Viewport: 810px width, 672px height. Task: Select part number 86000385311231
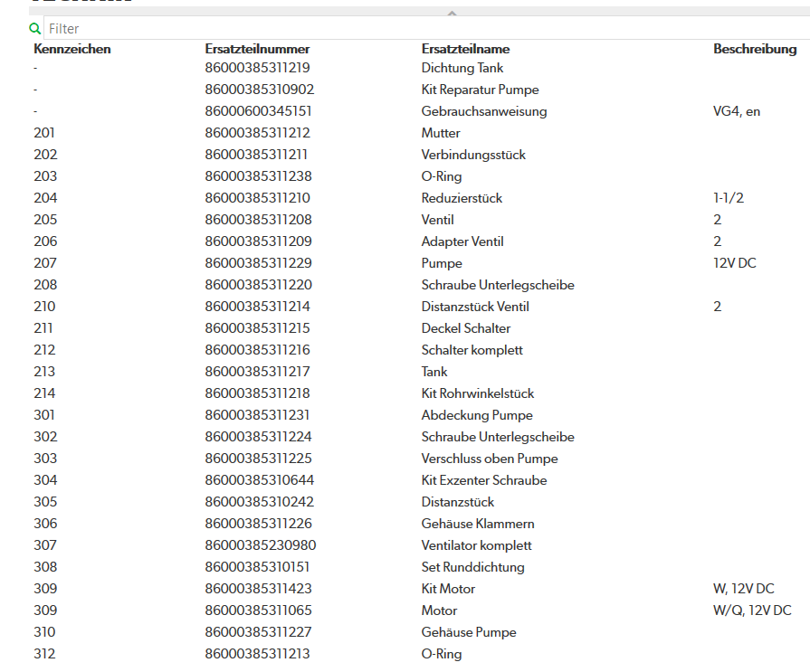point(257,414)
